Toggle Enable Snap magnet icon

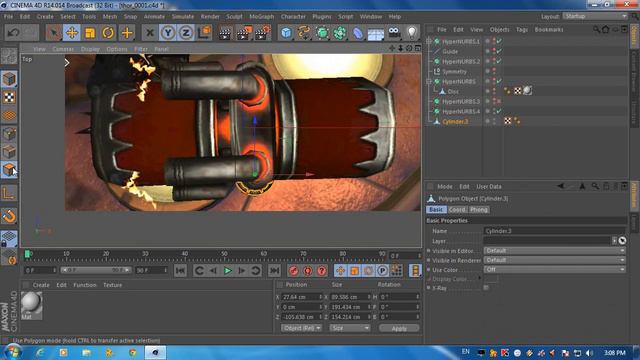9,216
